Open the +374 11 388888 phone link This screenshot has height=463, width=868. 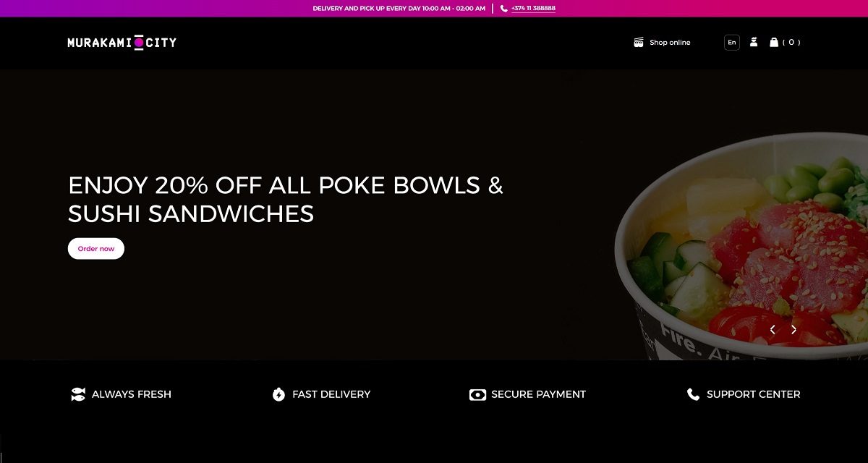[533, 9]
